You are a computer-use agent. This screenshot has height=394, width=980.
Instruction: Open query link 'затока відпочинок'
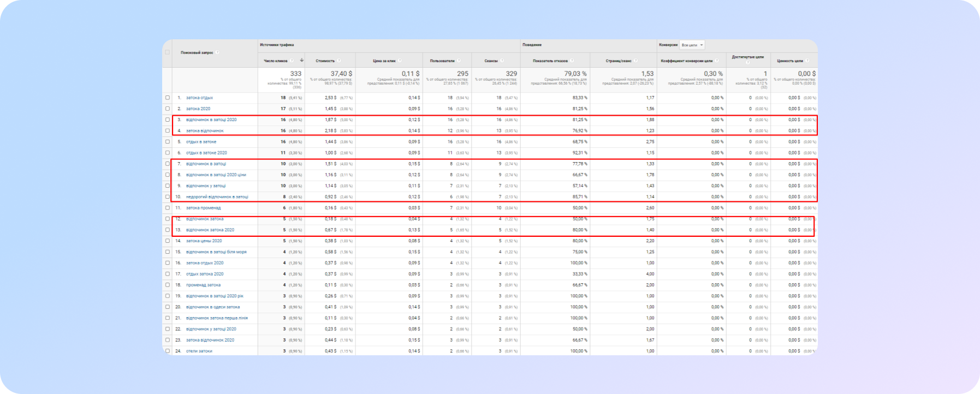(x=205, y=130)
